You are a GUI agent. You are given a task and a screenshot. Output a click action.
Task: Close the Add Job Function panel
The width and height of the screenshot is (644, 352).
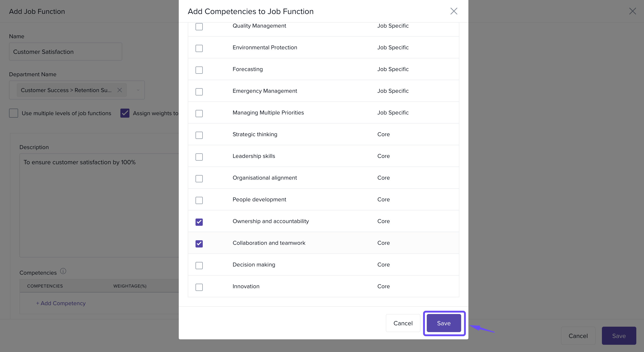[x=632, y=11]
